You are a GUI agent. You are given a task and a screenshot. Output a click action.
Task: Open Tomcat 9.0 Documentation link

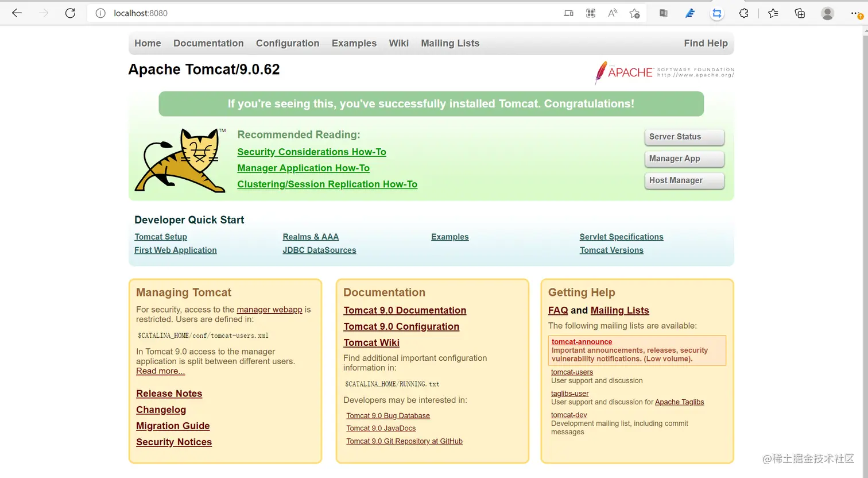405,310
